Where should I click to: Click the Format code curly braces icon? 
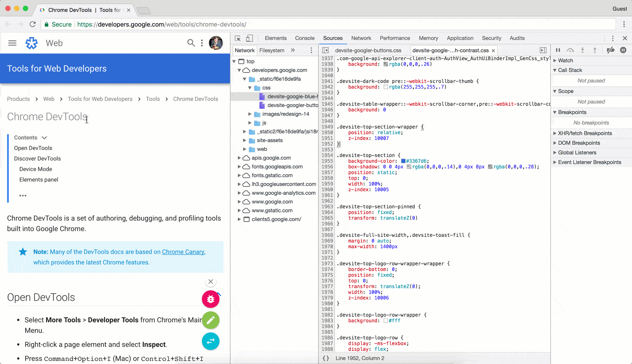coord(326,358)
